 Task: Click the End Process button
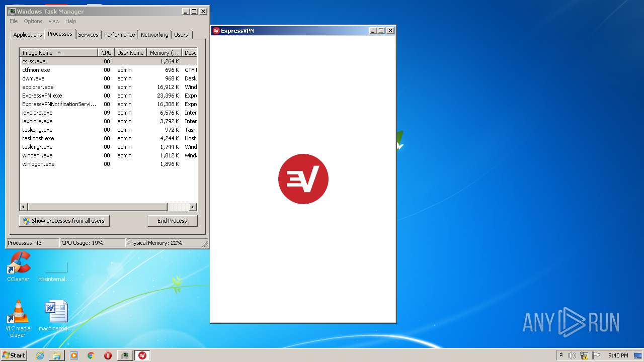coord(172,221)
